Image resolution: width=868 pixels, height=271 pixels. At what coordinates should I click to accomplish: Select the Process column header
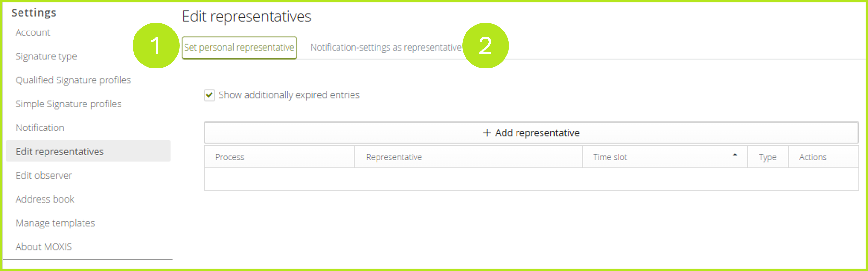coord(230,157)
